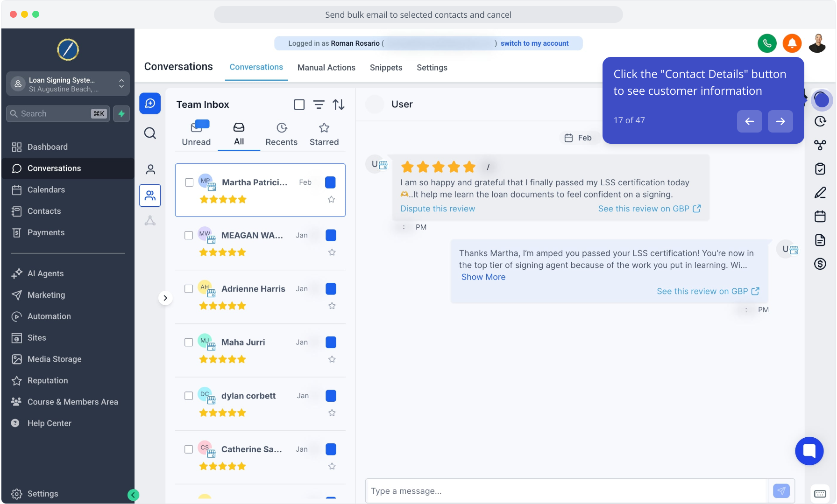Open the Loan Signing System account switcher

pos(68,84)
